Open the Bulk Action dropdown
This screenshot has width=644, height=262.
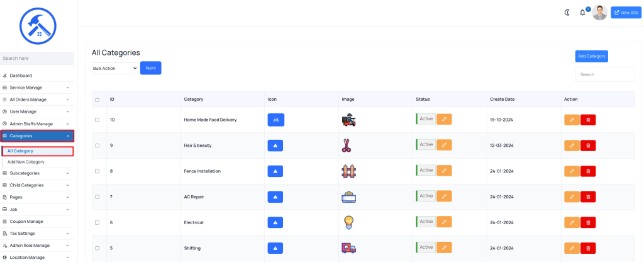click(x=115, y=68)
